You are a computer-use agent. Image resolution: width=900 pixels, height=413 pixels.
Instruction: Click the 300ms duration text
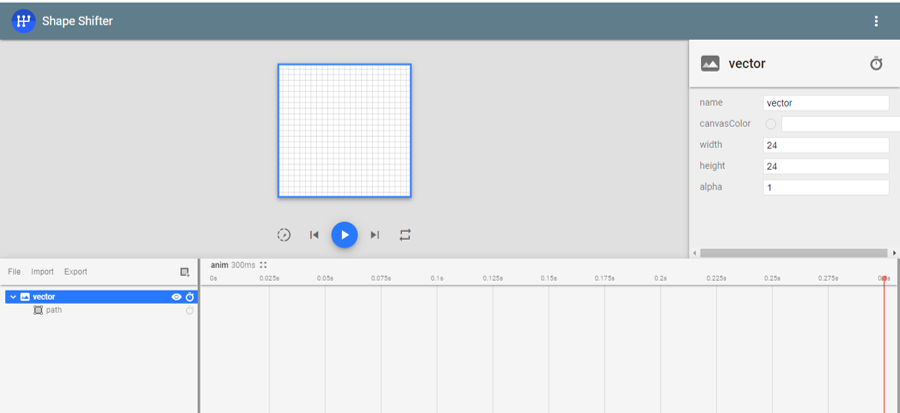pyautogui.click(x=243, y=265)
